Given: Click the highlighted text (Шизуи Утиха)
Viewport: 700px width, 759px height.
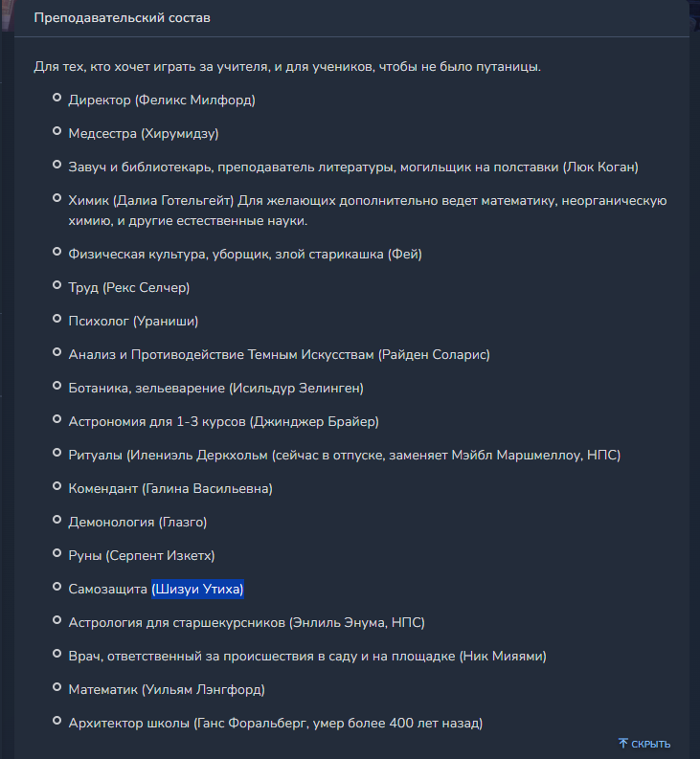Looking at the screenshot, I should tap(197, 589).
